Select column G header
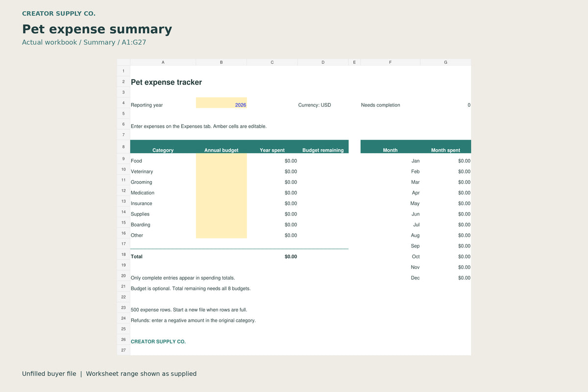This screenshot has height=392, width=588. coord(446,62)
